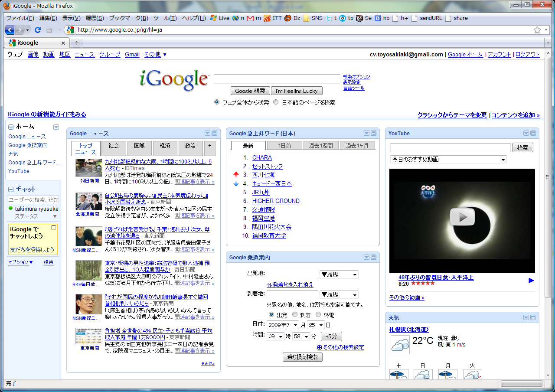Click I'm Feeling Lucky button

297,91
